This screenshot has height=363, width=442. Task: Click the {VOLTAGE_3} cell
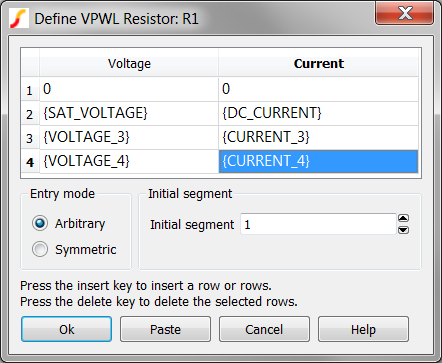click(x=129, y=137)
